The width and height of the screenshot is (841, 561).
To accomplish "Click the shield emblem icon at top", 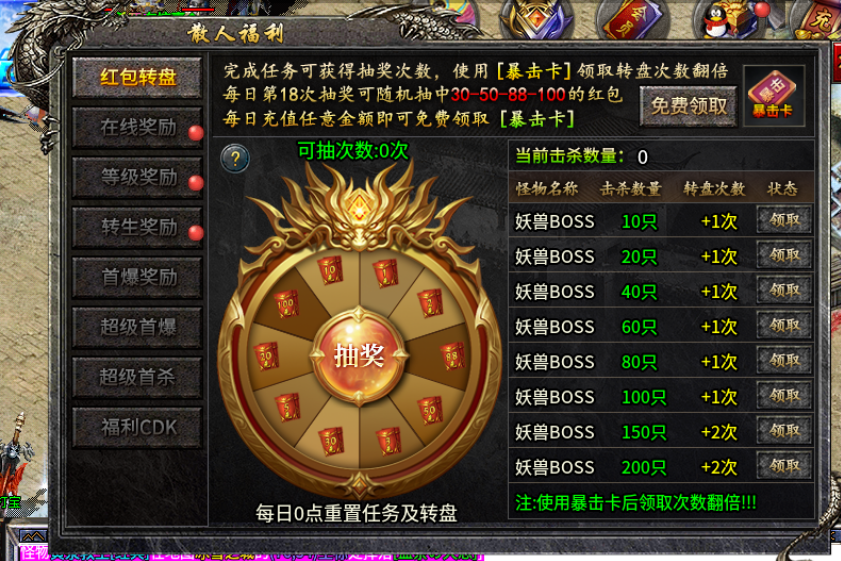I will coord(536,19).
